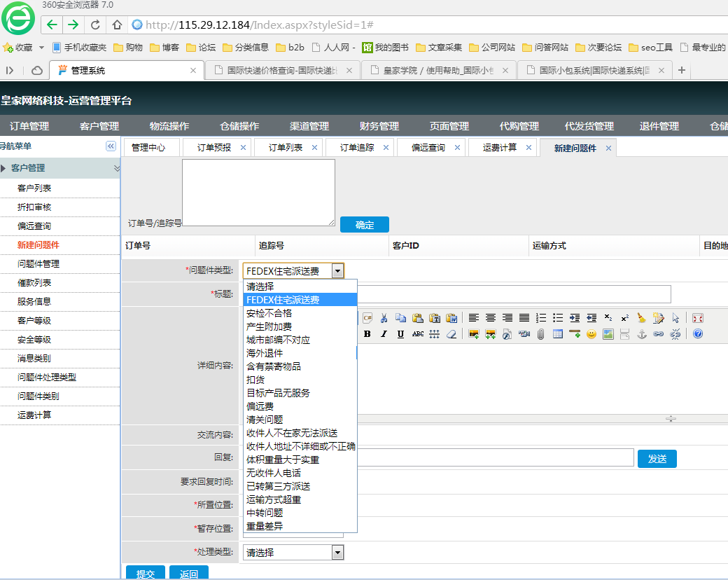The height and width of the screenshot is (580, 728).
Task: Apply superscript formatting
Action: point(625,318)
